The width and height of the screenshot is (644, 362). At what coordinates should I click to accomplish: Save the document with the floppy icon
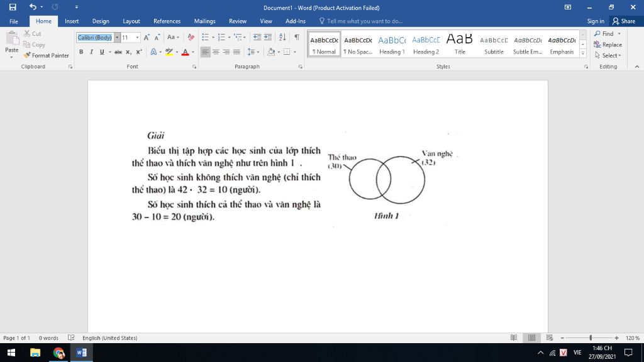click(x=13, y=7)
